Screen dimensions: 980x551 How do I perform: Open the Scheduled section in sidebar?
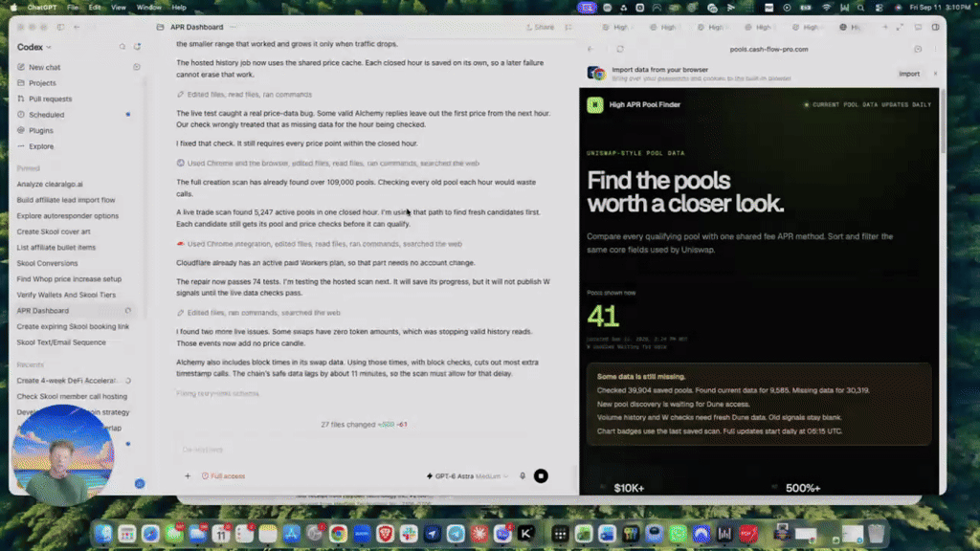pos(46,115)
